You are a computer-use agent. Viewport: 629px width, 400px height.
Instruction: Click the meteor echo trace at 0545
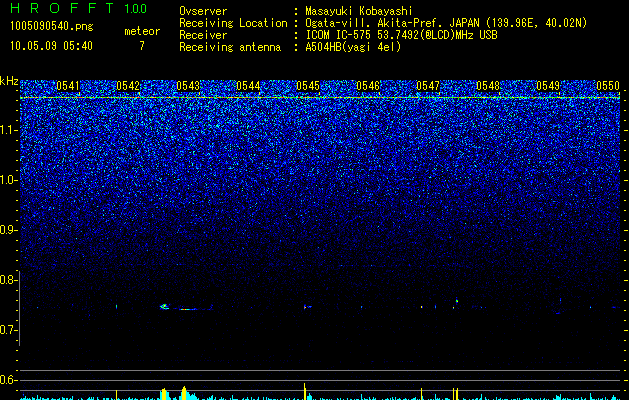click(307, 307)
